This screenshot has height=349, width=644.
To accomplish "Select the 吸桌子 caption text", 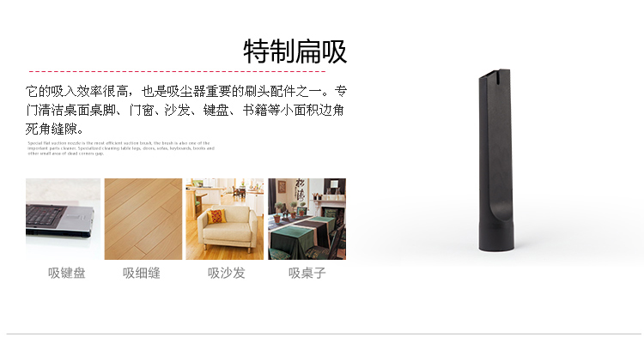I will 307,273.
